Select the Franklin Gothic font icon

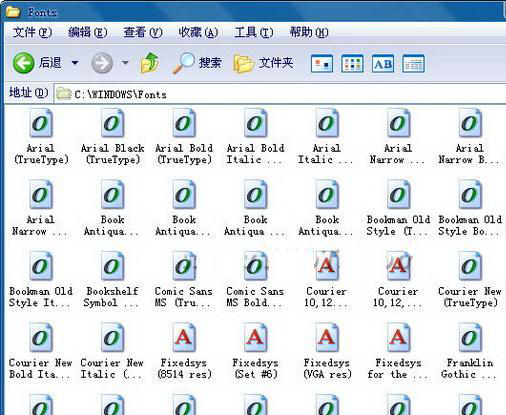click(470, 338)
